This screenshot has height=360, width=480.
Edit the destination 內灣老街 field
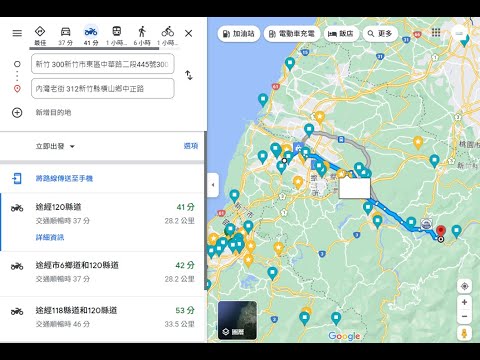coord(103,88)
